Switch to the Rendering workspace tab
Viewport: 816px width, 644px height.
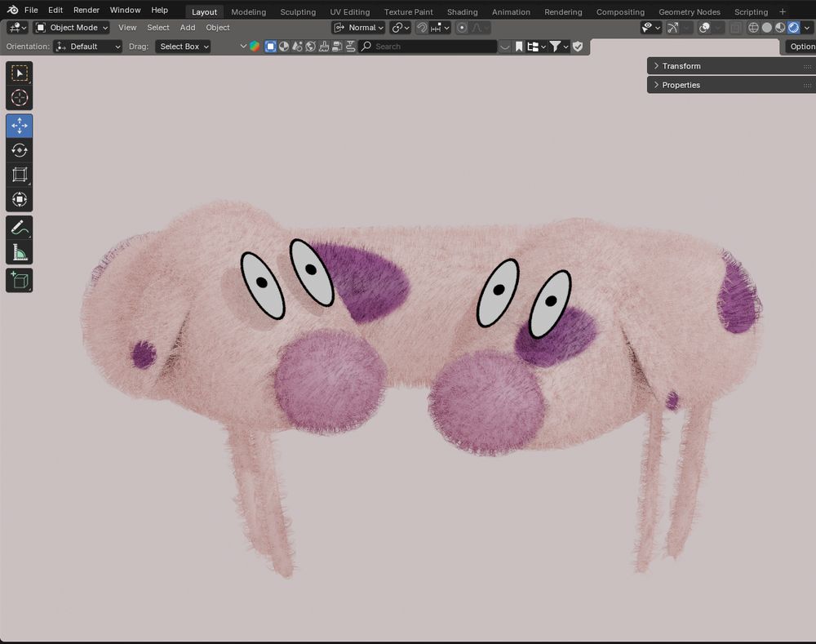pos(563,11)
